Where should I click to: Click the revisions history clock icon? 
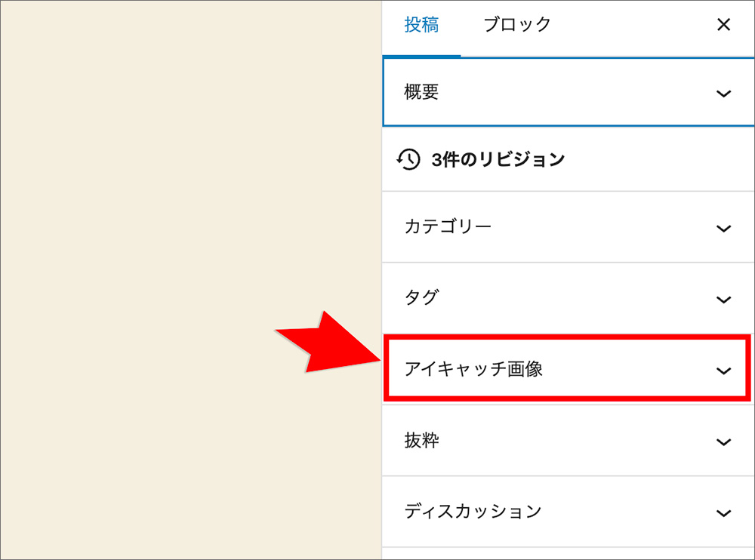click(x=408, y=159)
